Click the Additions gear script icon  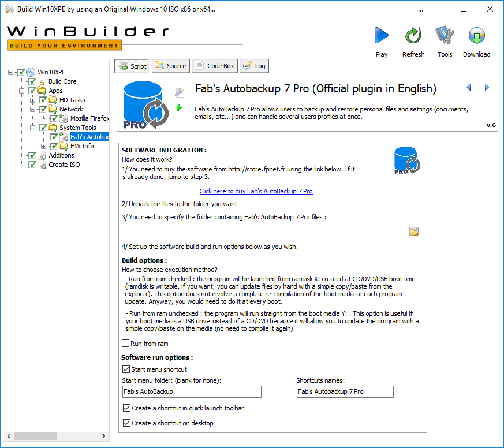coord(42,155)
